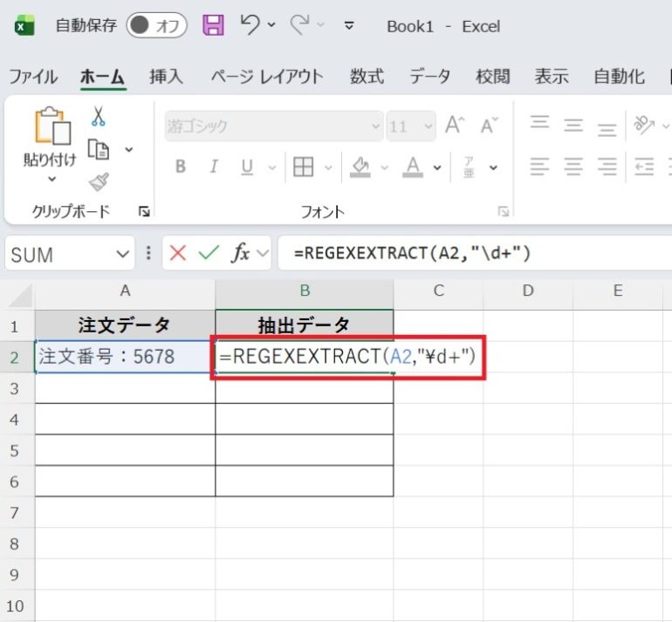Click the Font Color A icon
The image size is (672, 622).
pos(413,167)
